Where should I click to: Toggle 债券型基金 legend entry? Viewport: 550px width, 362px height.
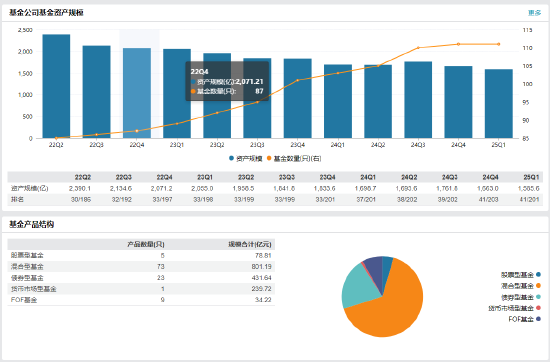(521, 297)
